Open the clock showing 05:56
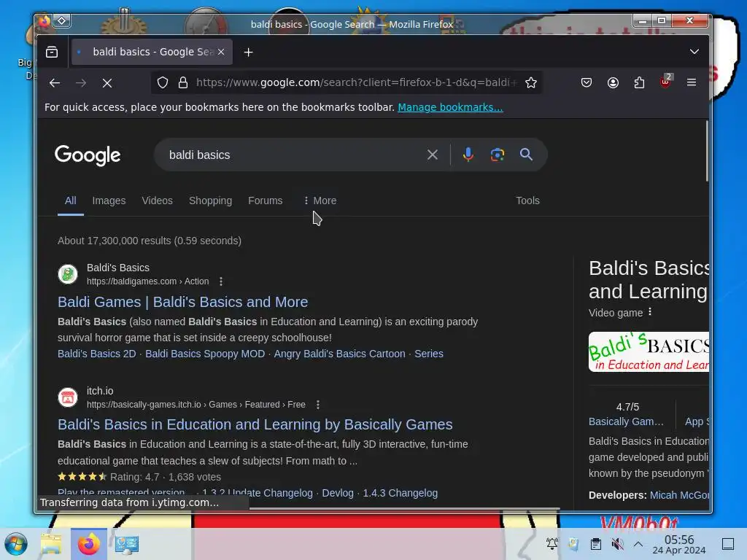Image resolution: width=747 pixels, height=560 pixels. coord(679,544)
